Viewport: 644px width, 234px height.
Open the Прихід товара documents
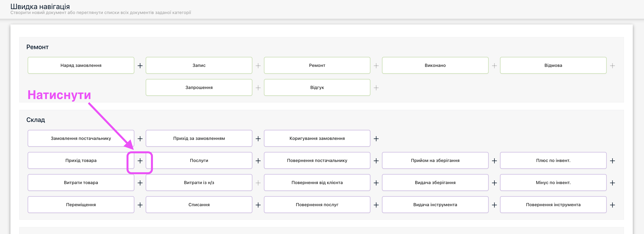pyautogui.click(x=81, y=160)
